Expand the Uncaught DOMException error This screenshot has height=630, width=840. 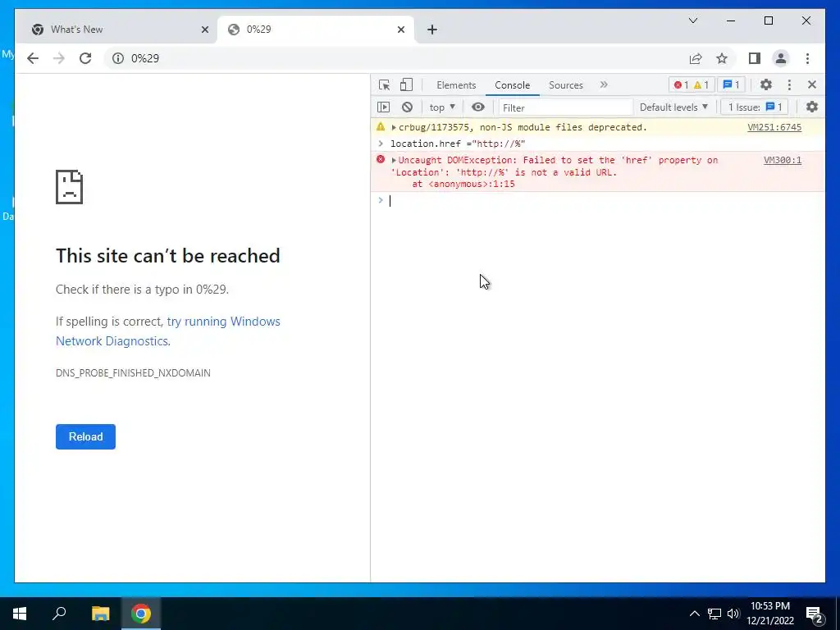click(x=394, y=160)
